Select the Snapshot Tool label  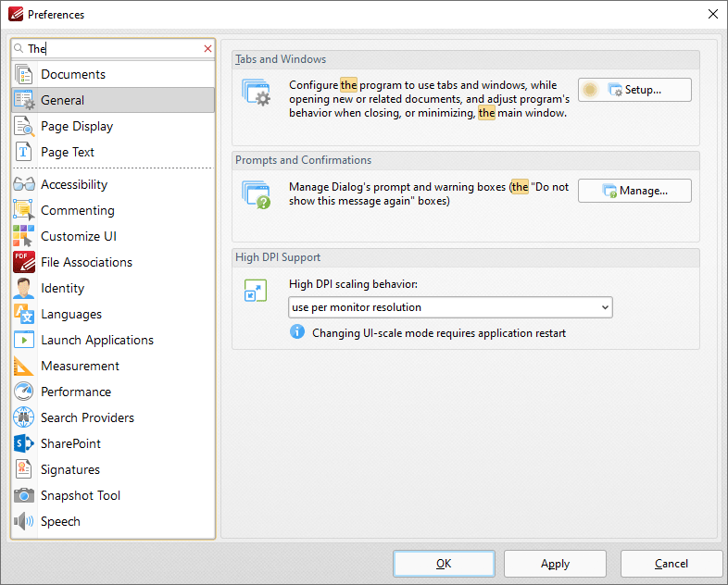coord(81,495)
